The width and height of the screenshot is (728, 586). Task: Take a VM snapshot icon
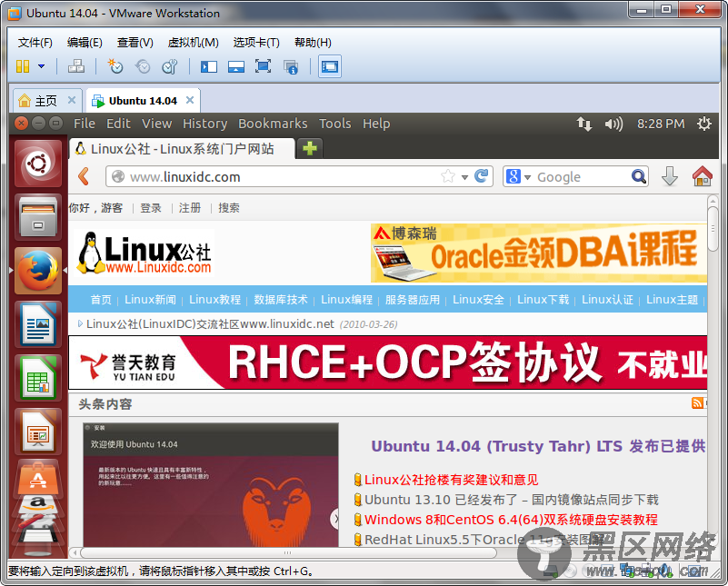[115, 67]
